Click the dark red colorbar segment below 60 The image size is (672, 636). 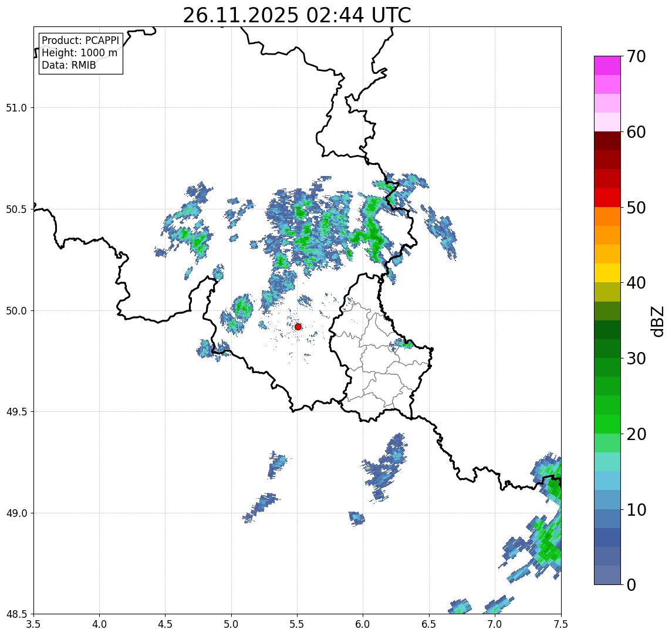pyautogui.click(x=607, y=141)
